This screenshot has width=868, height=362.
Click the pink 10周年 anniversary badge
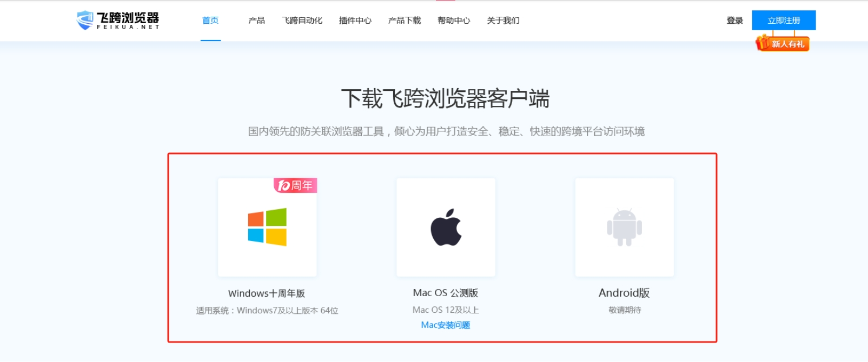pyautogui.click(x=295, y=185)
